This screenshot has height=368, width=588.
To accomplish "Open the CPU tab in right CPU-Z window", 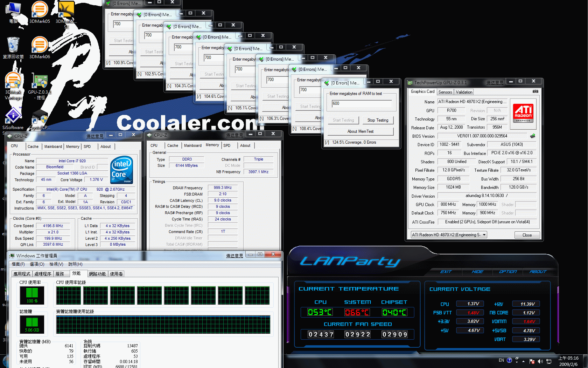I will pyautogui.click(x=154, y=145).
